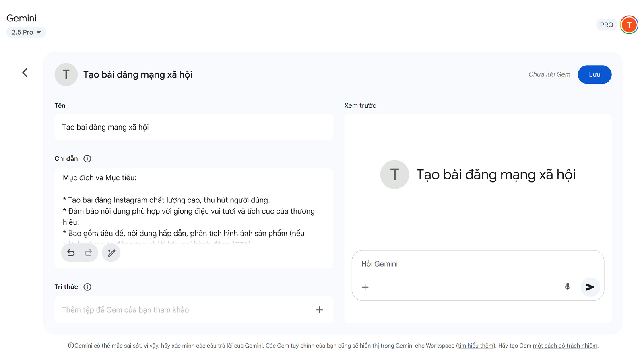Edit the Tên name input field
The image size is (644, 362).
click(x=194, y=127)
